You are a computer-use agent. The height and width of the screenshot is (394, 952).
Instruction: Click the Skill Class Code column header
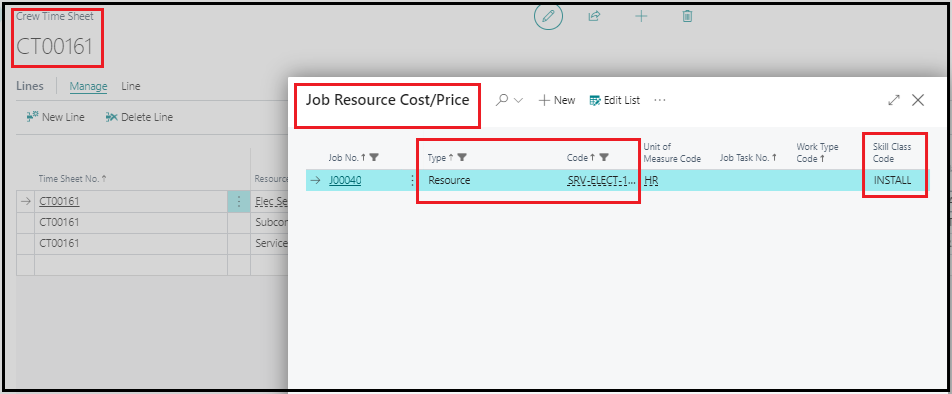(892, 153)
